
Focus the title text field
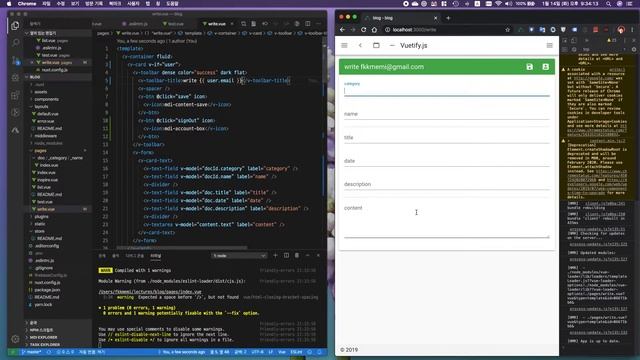pos(447,138)
